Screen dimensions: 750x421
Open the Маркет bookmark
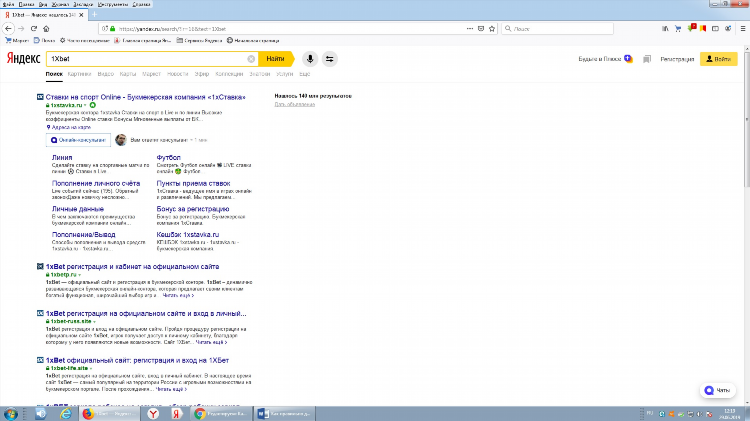17,41
